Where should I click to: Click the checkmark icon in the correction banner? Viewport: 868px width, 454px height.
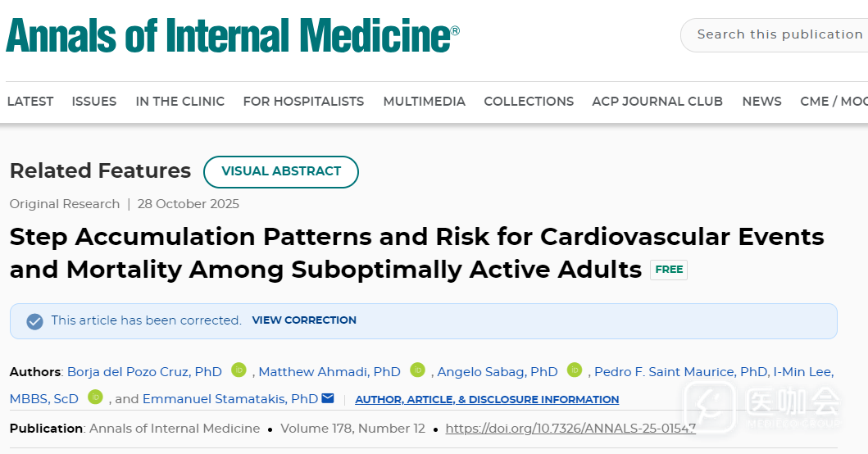pos(34,321)
